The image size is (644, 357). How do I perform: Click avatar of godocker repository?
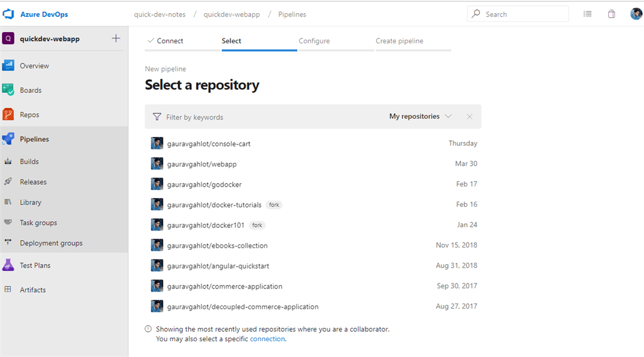157,184
